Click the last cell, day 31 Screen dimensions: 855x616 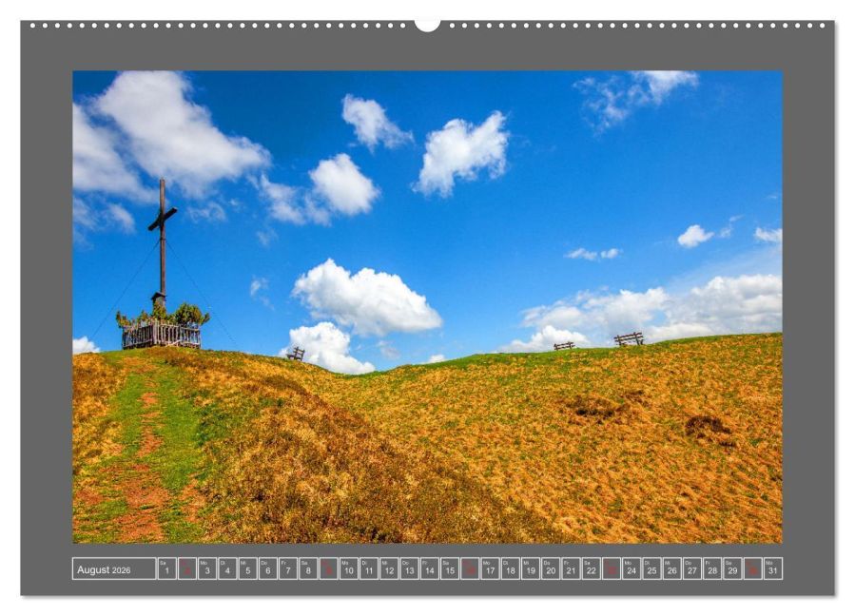tap(772, 568)
